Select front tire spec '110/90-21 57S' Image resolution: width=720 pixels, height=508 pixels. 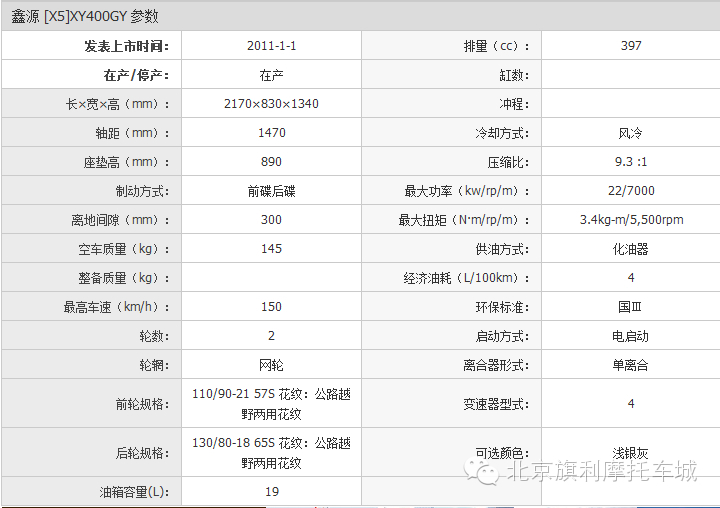[x=233, y=394]
